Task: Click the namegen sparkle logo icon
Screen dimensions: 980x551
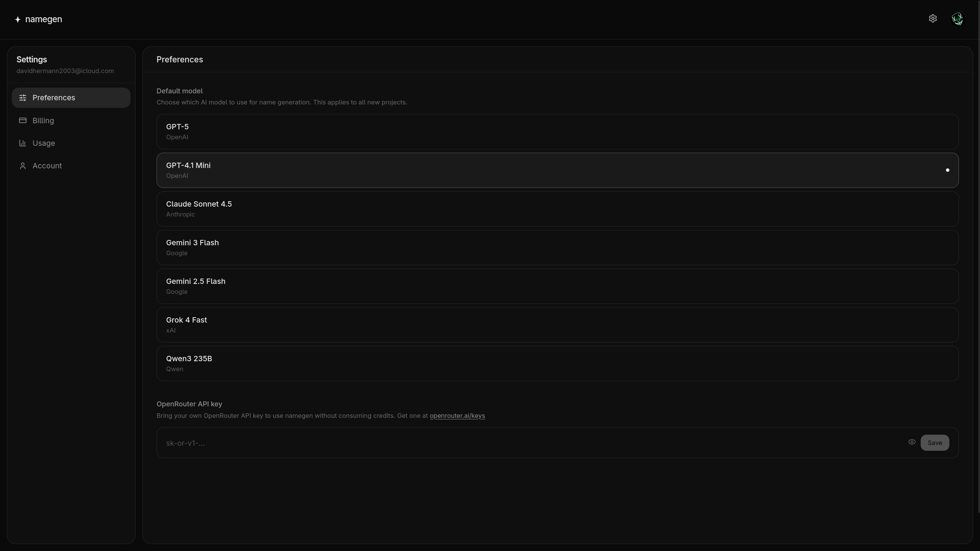Action: pyautogui.click(x=18, y=20)
